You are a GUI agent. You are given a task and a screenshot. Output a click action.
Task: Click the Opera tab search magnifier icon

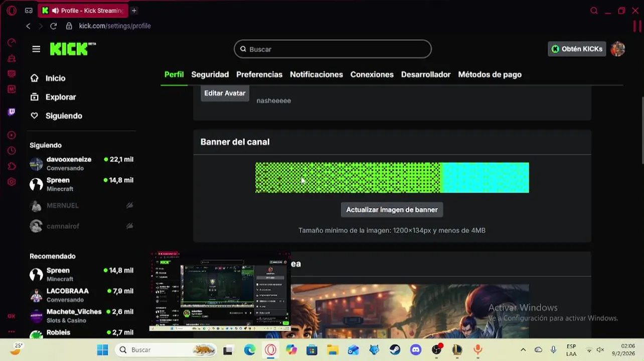coord(594,11)
